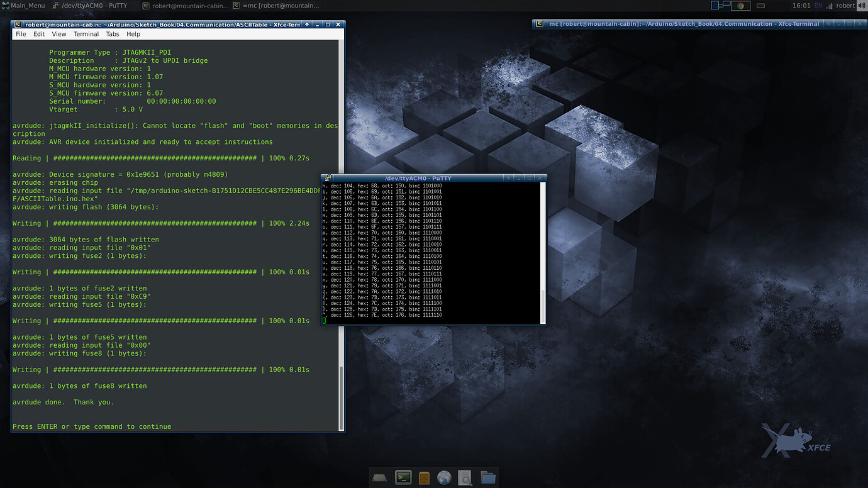Open the document search tool in the dock
Screen dimensions: 868x488
click(465, 478)
